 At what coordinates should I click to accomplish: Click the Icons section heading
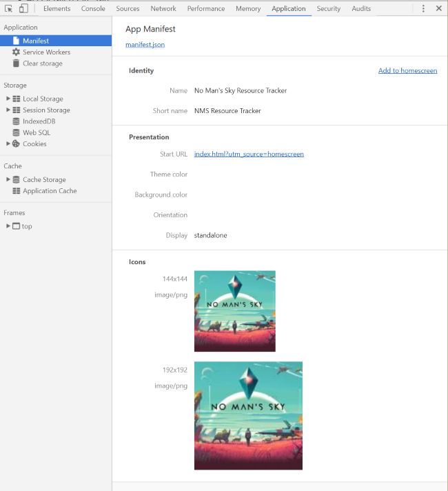click(137, 262)
